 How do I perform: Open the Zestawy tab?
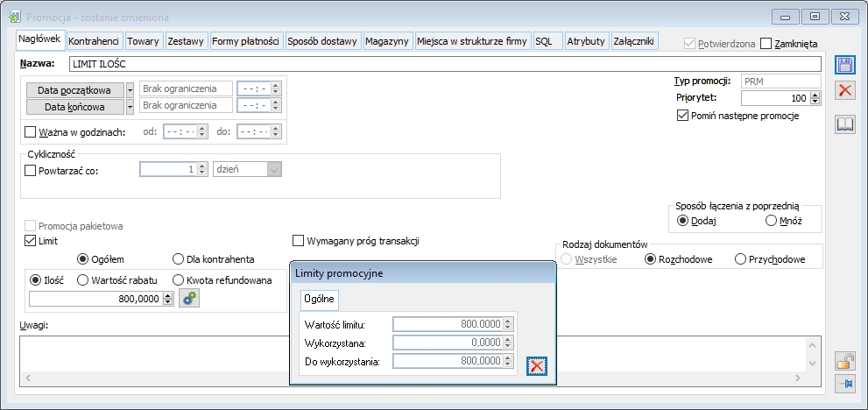click(186, 41)
